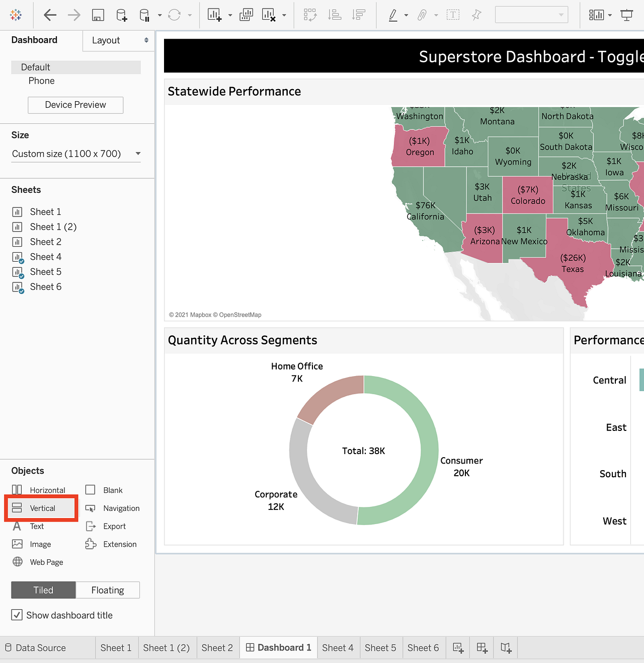Add a new data source icon
The height and width of the screenshot is (663, 644).
pos(122,15)
